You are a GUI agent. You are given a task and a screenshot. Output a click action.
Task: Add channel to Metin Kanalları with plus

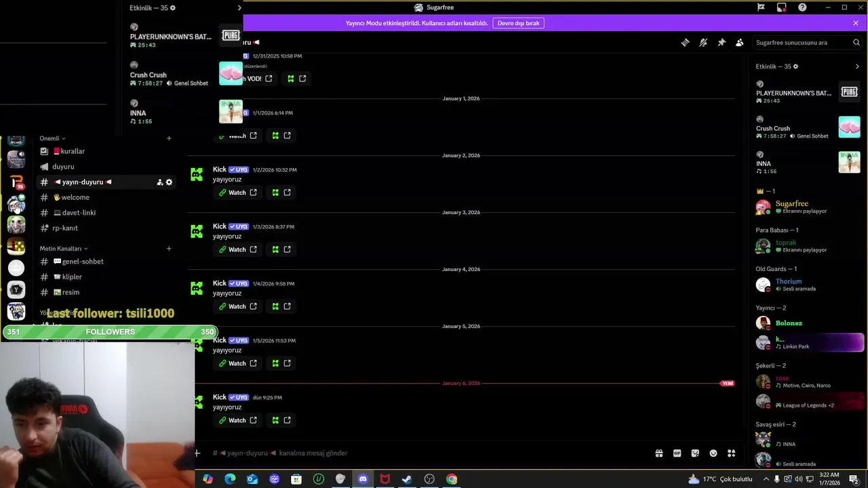tap(169, 249)
